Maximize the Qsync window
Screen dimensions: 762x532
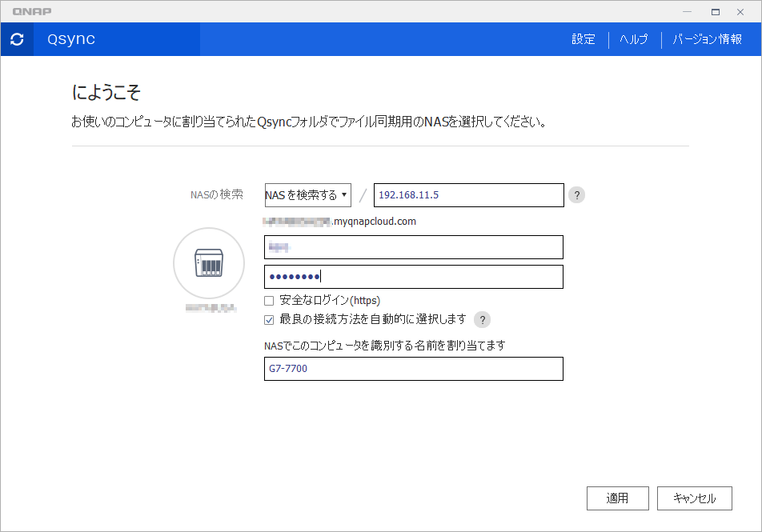click(716, 12)
